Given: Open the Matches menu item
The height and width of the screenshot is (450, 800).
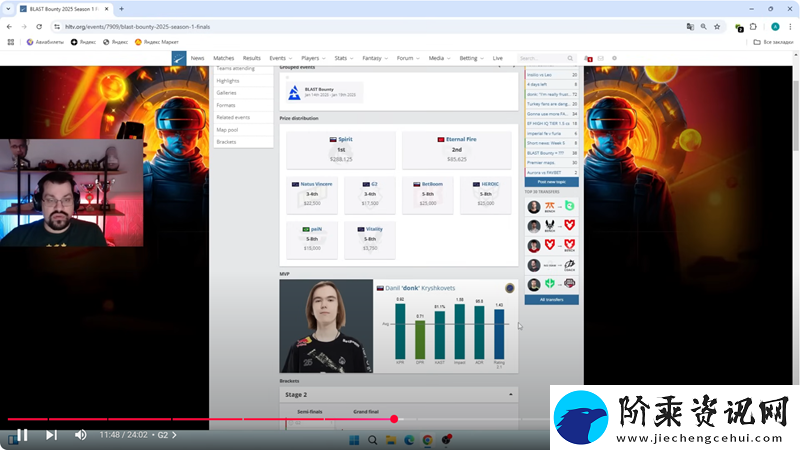Looking at the screenshot, I should point(223,58).
